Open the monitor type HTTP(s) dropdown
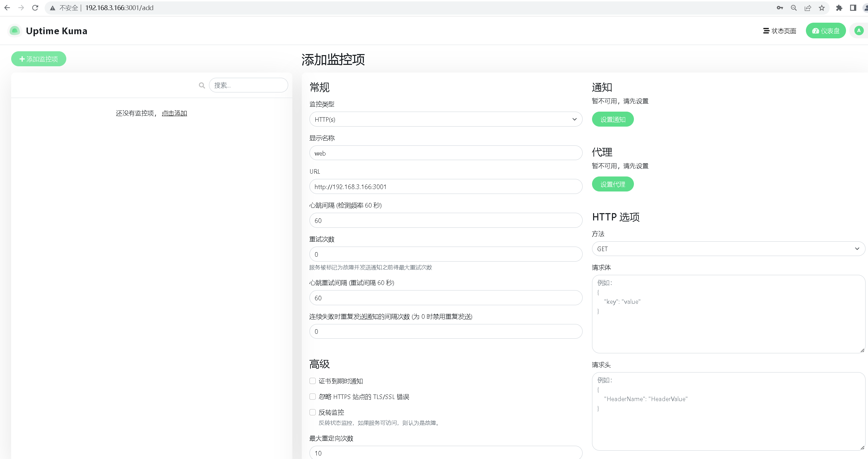This screenshot has height=459, width=868. click(446, 119)
